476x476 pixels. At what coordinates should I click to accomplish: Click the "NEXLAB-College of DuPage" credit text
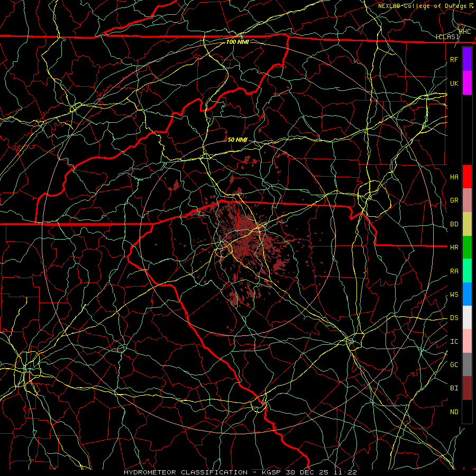click(x=424, y=6)
